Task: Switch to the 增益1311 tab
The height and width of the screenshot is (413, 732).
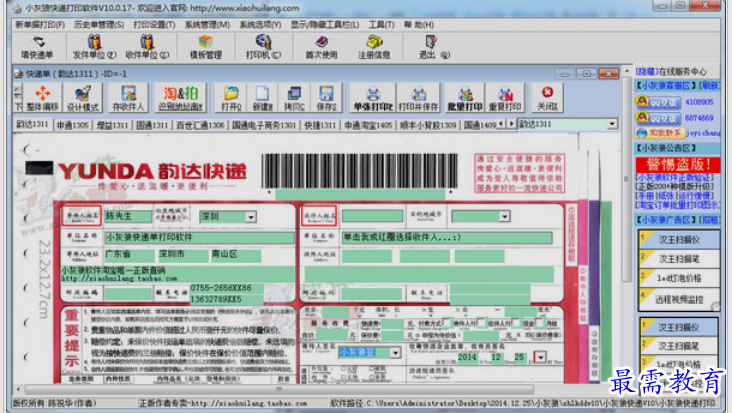Action: pyautogui.click(x=113, y=125)
